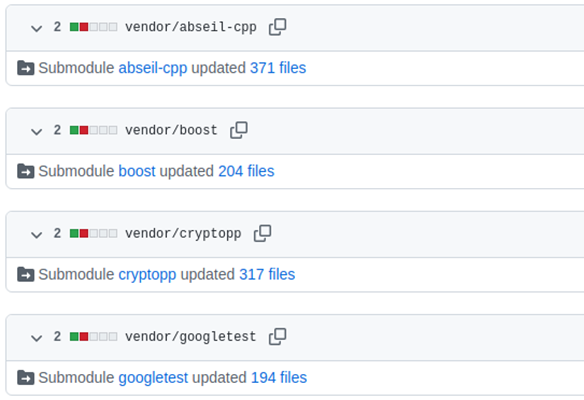
Task: View the 317 files changed link
Action: tap(267, 274)
